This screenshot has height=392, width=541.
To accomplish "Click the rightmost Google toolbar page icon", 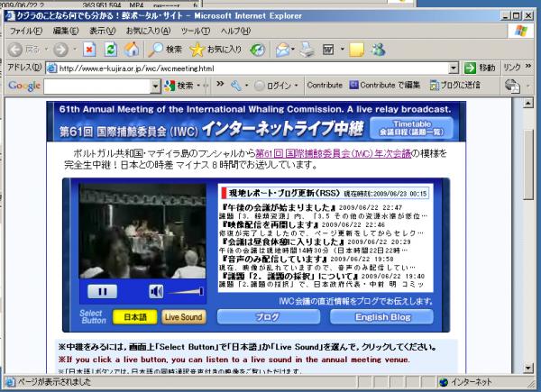I will click(512, 86).
